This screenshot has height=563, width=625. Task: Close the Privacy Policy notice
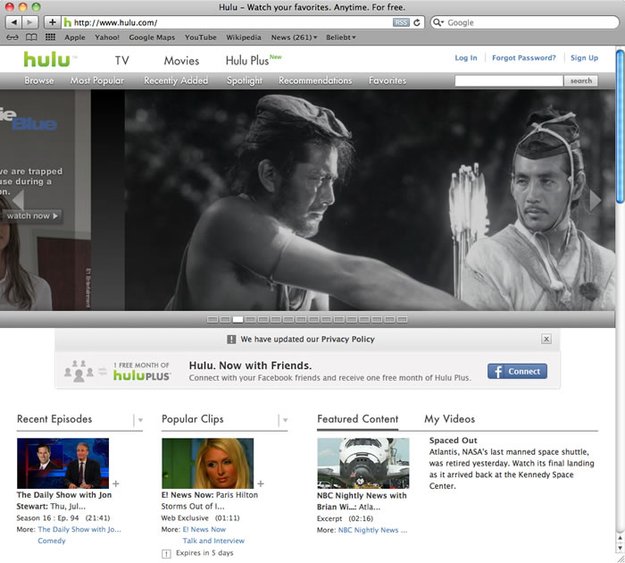click(546, 339)
